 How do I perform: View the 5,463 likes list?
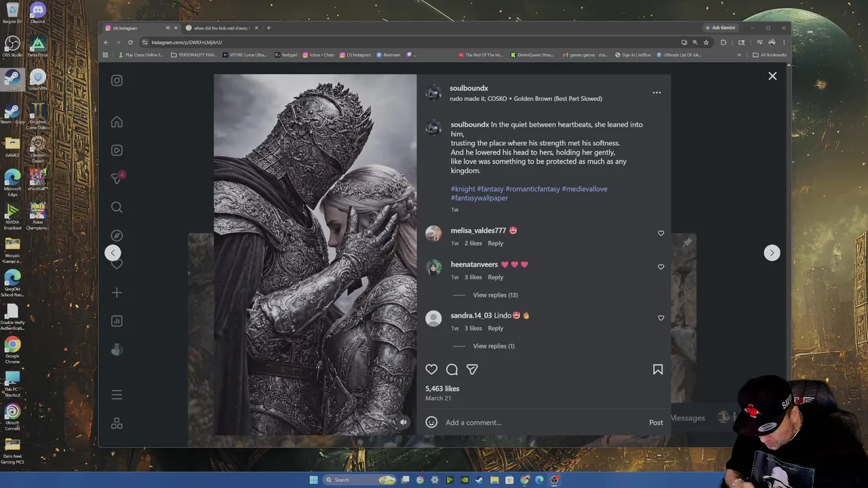coord(442,388)
